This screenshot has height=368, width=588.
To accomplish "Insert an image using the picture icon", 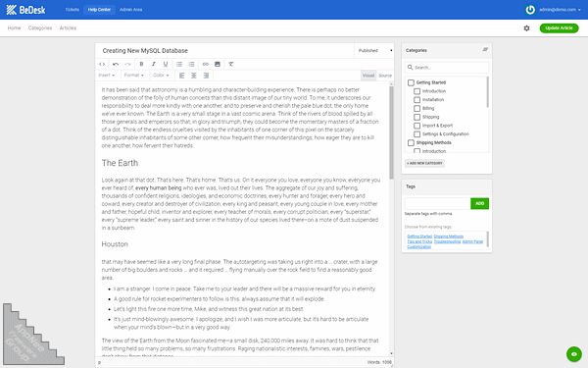I will pos(218,64).
